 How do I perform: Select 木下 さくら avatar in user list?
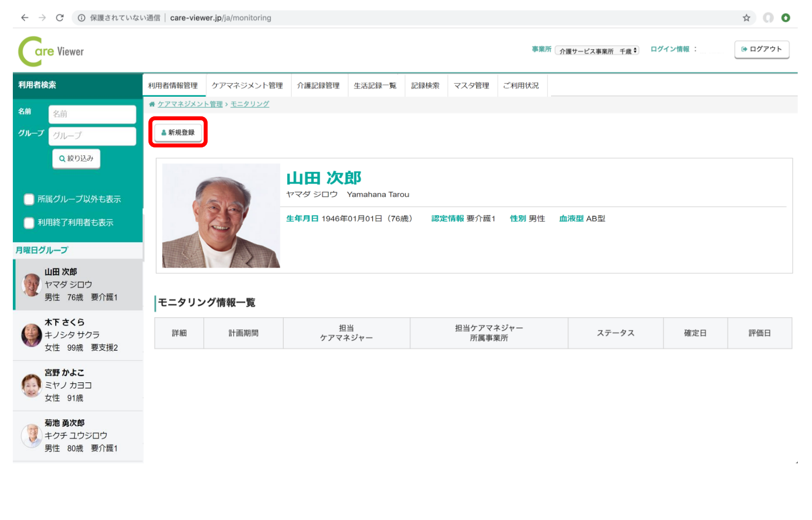[31, 335]
